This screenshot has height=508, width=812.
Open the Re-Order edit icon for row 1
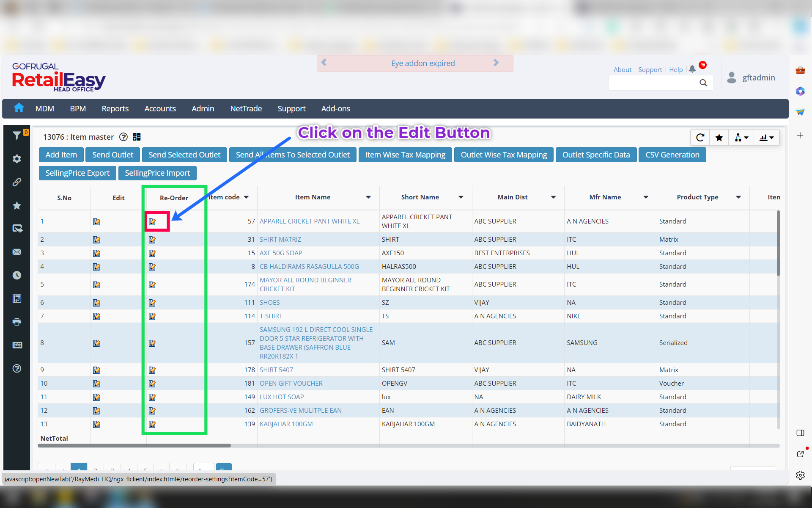tap(152, 221)
